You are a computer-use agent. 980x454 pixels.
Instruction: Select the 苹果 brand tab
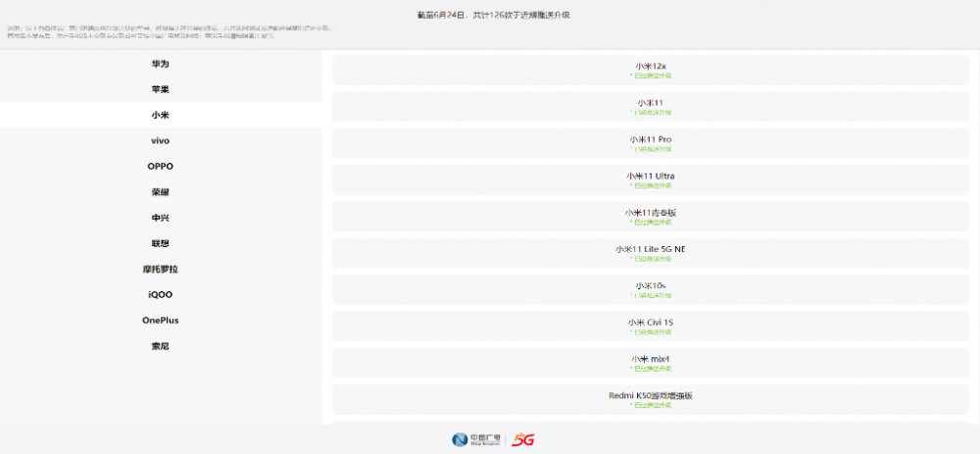coord(161,89)
